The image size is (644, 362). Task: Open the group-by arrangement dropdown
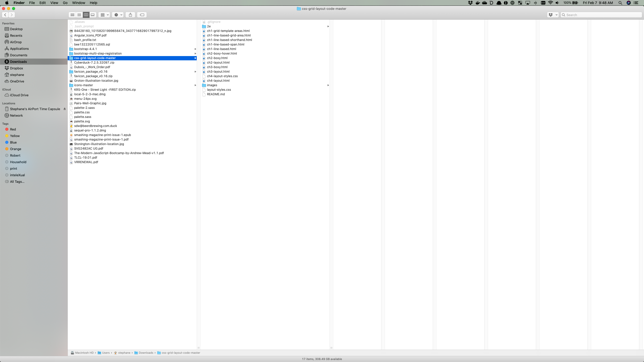point(104,15)
